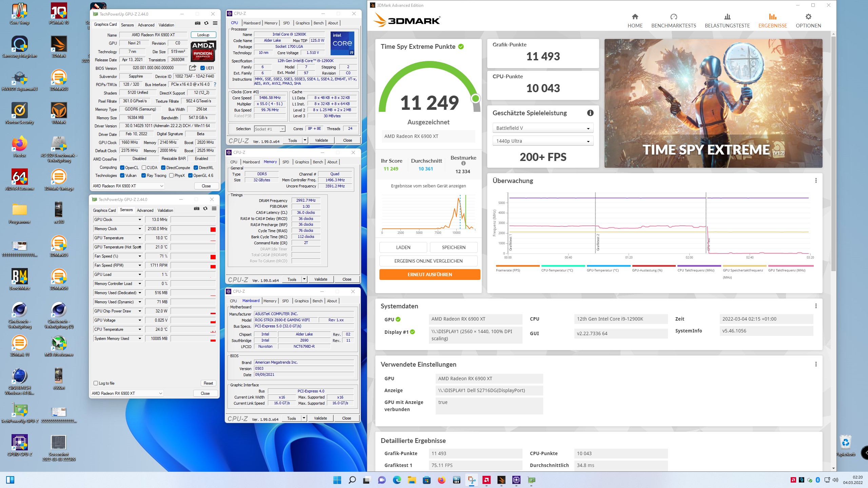Open Bench tab in top CPU-Z window
Screen dimensions: 868x488
(318, 23)
